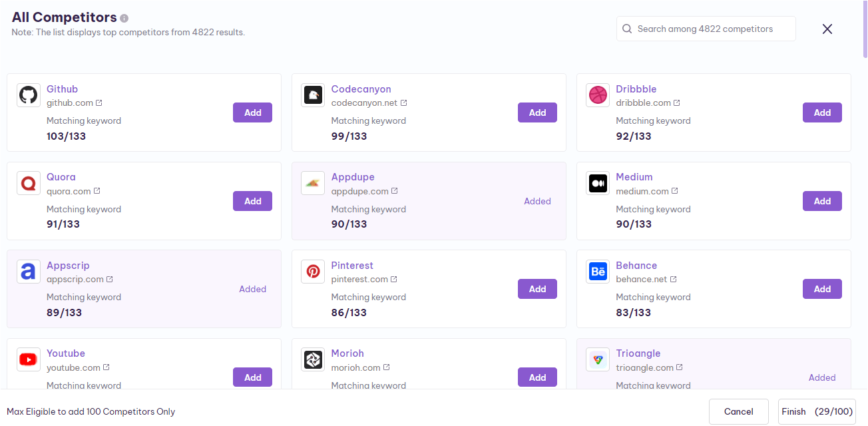Click Added label on Appdupe card
Screen dimensions: 868x426
(x=537, y=201)
